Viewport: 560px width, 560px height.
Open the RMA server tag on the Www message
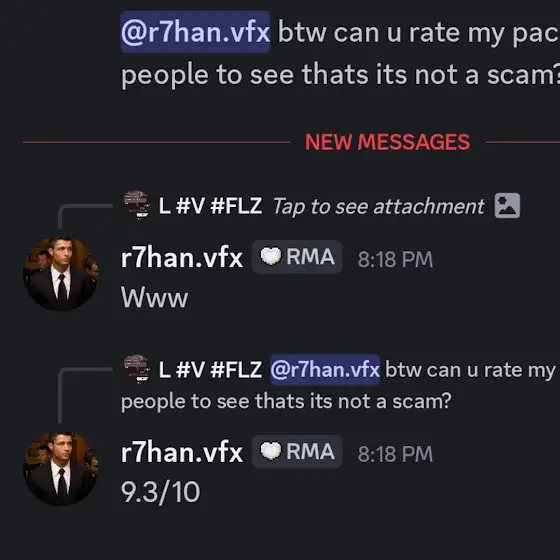297,257
